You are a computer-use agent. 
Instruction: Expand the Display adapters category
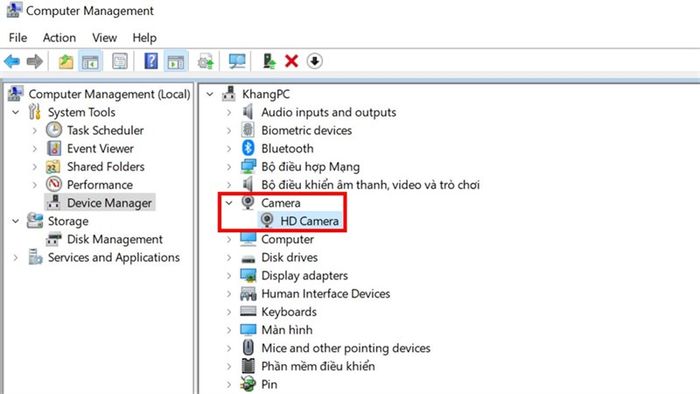pyautogui.click(x=229, y=276)
